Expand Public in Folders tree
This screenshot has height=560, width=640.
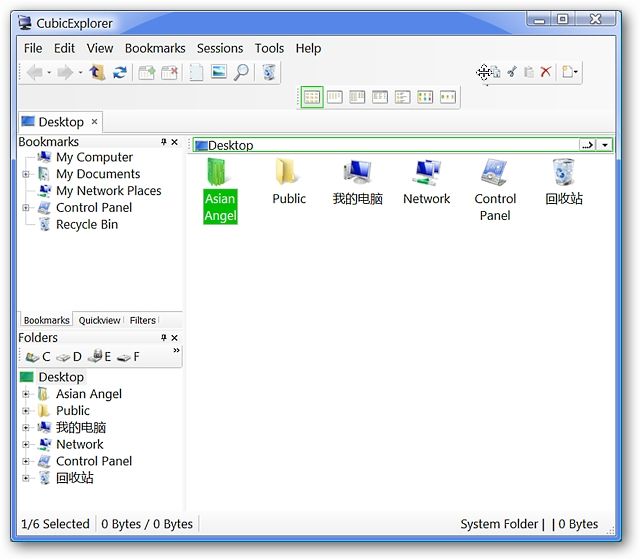pos(26,411)
